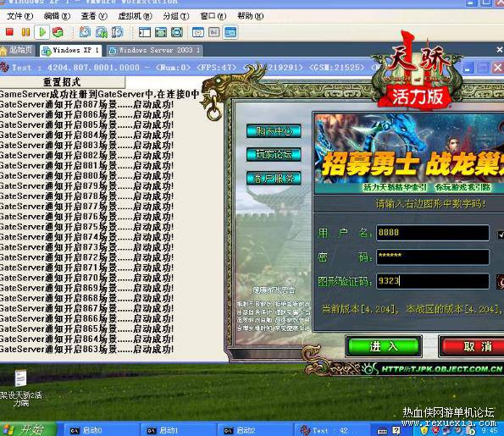Image resolution: width=504 pixels, height=436 pixels.
Task: Click the 9:45 system clock
Action: click(489, 430)
